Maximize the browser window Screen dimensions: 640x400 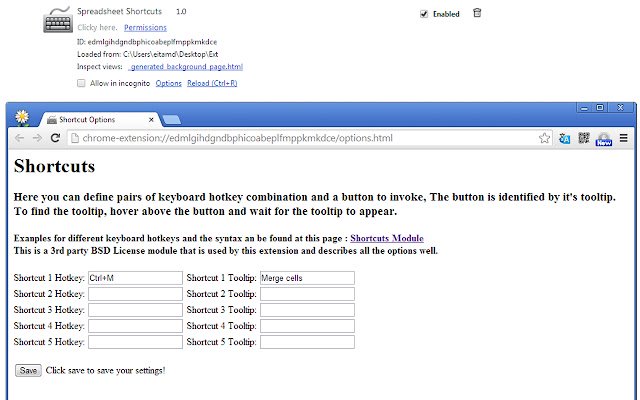[600, 108]
